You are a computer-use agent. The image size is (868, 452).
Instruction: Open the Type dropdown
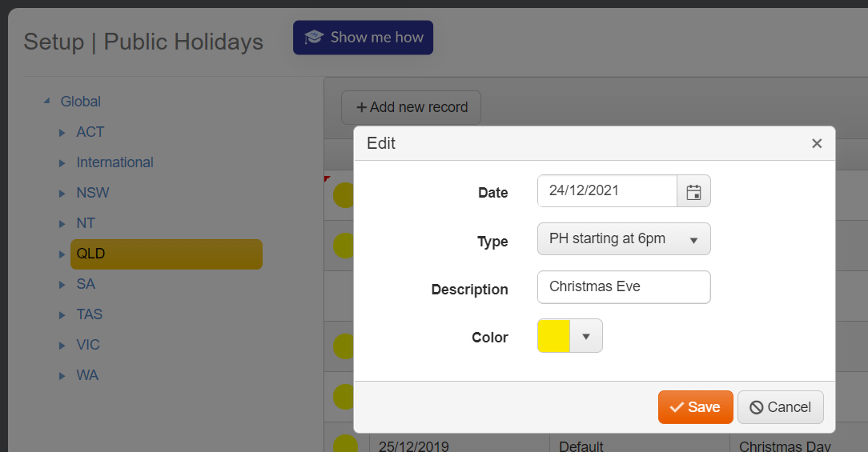click(x=624, y=239)
